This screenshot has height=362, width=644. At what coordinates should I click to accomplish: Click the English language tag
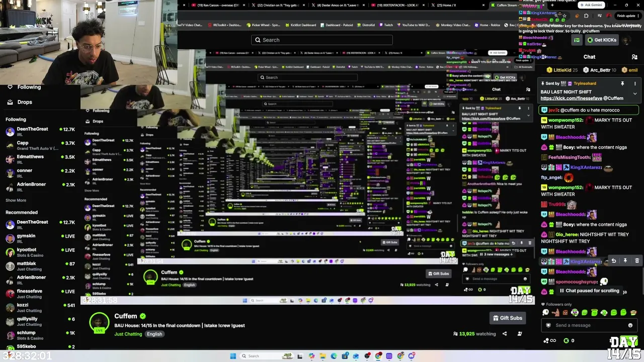(x=154, y=334)
